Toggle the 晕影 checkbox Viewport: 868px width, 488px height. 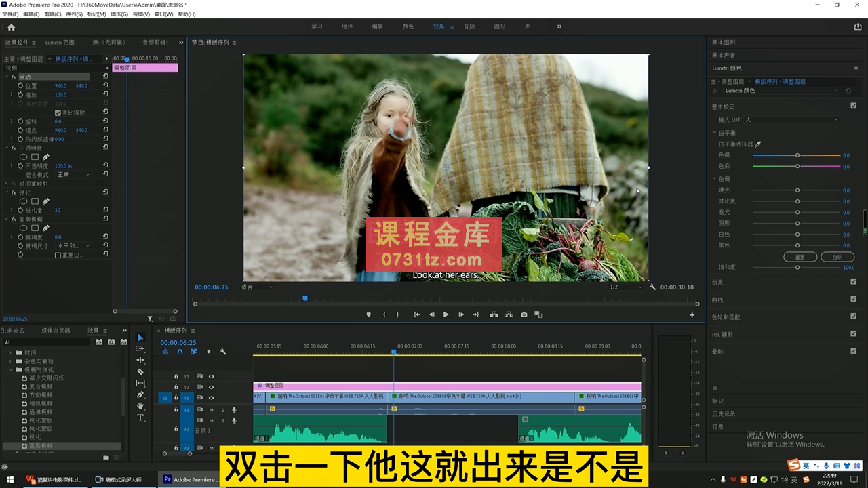click(x=853, y=351)
